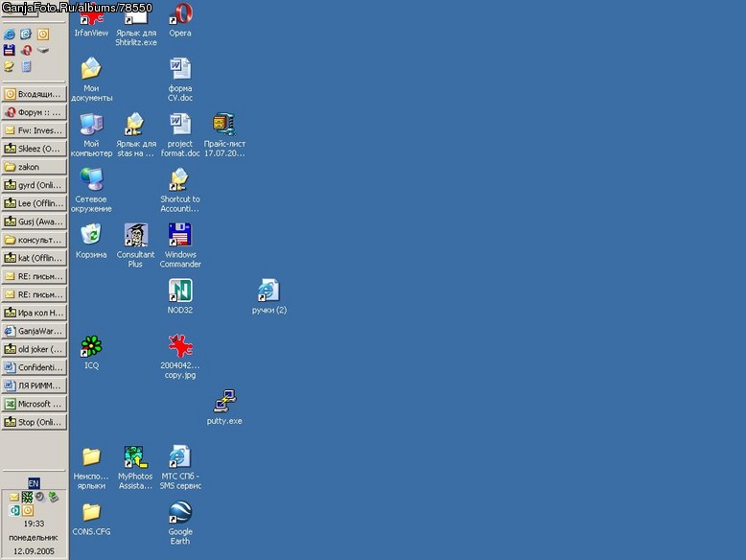Switch to the GanjaWar... browser window
The width and height of the screenshot is (746, 560).
pyautogui.click(x=35, y=331)
